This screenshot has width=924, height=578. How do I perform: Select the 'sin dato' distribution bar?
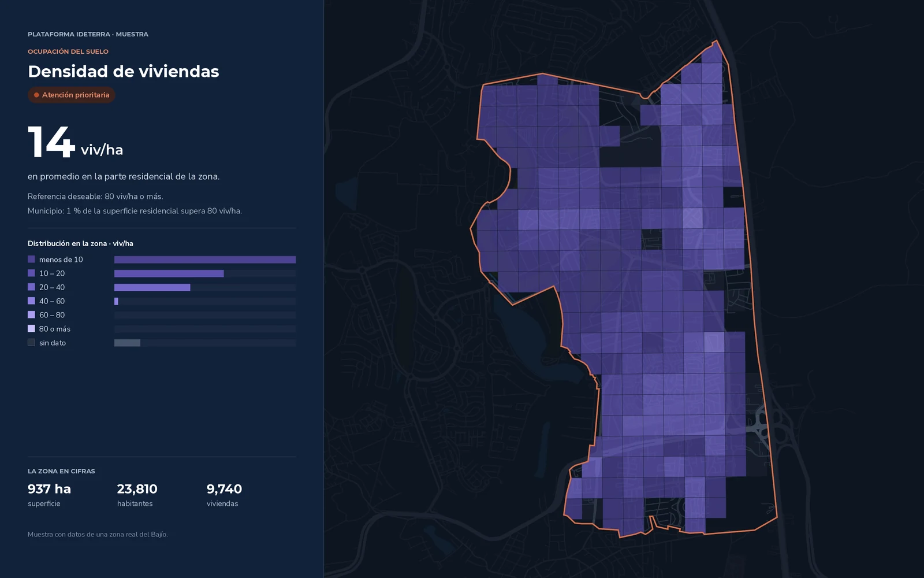127,343
